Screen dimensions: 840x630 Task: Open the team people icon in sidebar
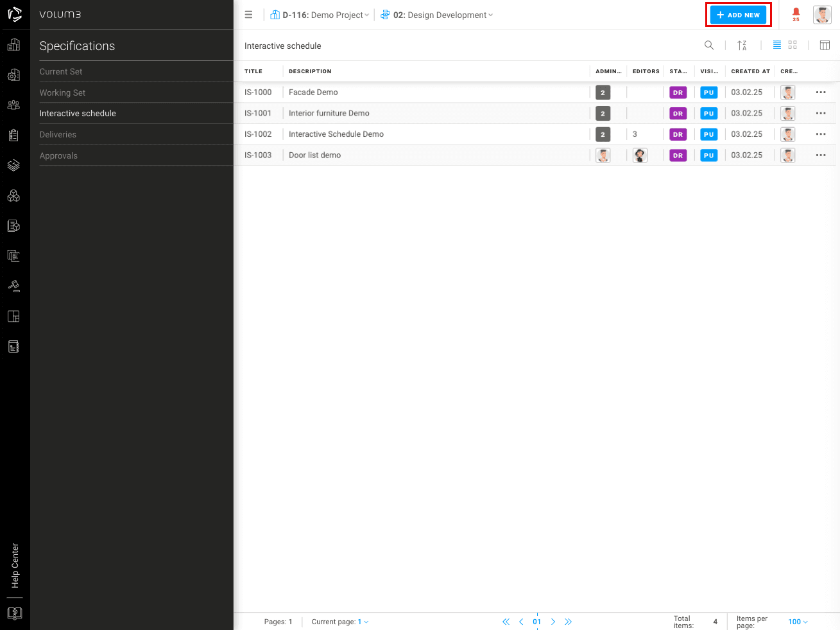(13, 105)
